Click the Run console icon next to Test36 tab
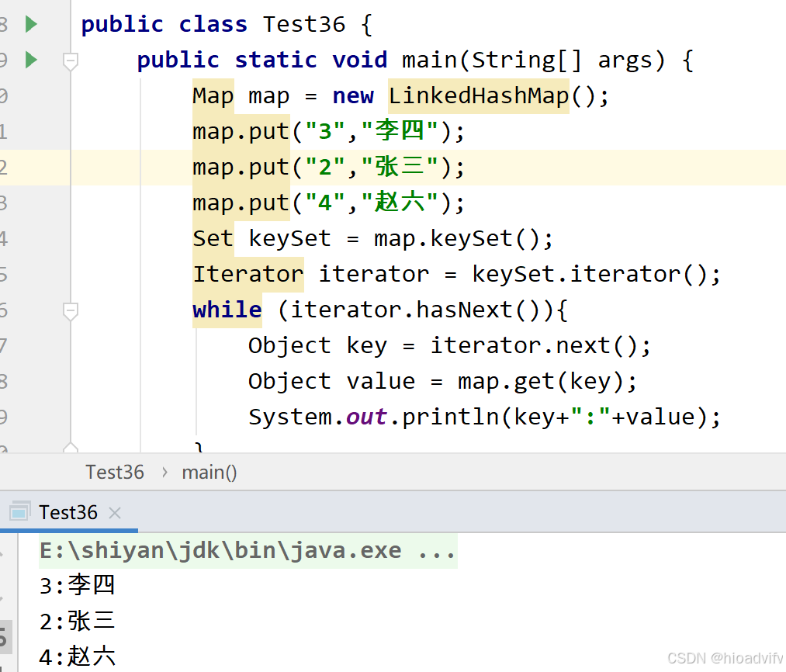786x672 pixels. (18, 511)
